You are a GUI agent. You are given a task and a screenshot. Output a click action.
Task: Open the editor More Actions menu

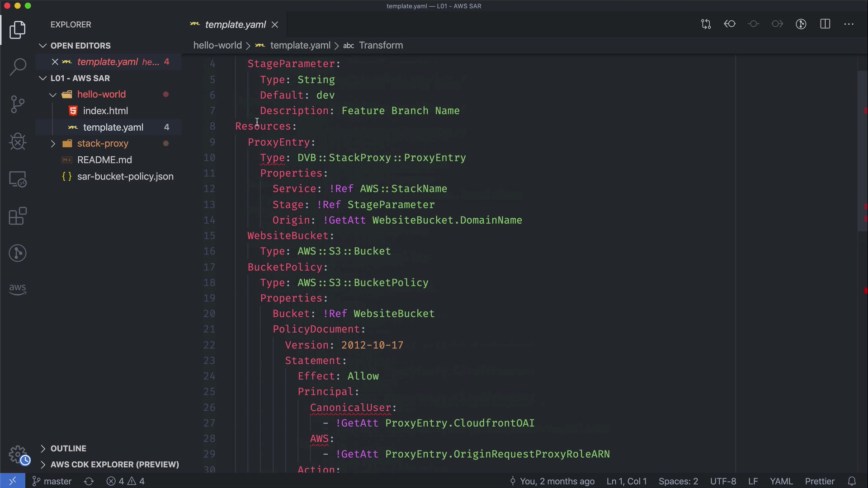pos(849,24)
